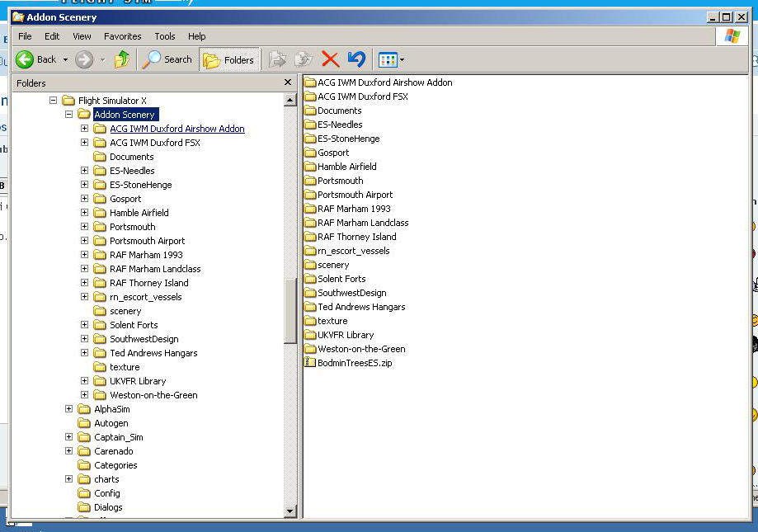Select Config folder in tree
Viewport: 758px width, 532px height.
coord(107,493)
